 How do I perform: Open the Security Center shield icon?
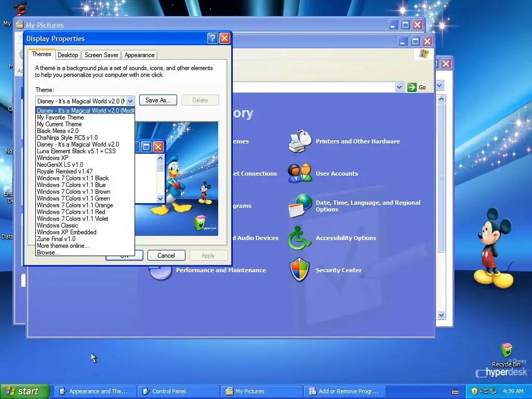(299, 270)
